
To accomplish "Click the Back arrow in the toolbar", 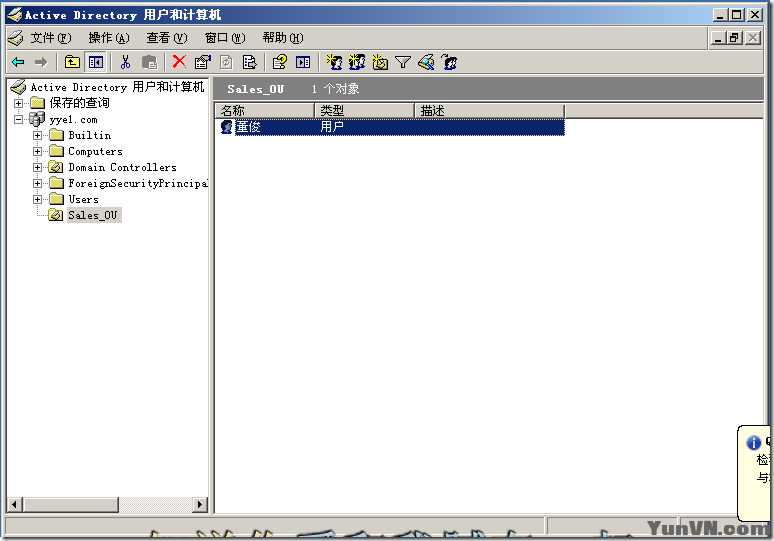I will 18,62.
